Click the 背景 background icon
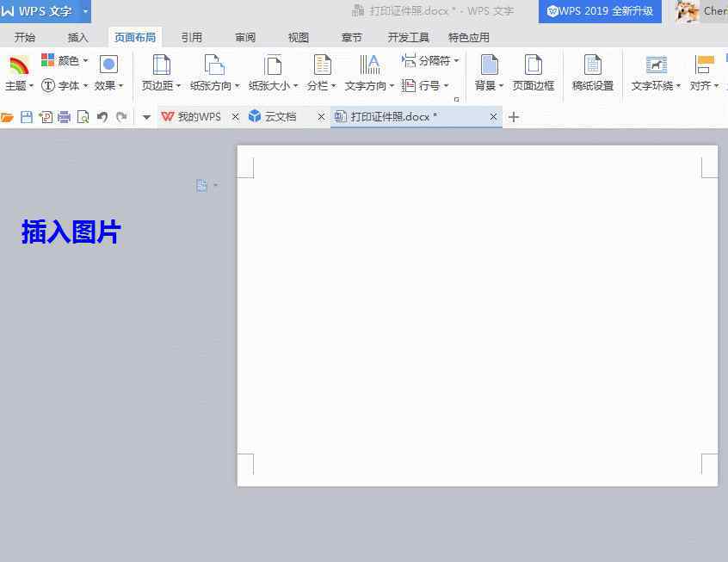The height and width of the screenshot is (562, 728). [x=489, y=65]
